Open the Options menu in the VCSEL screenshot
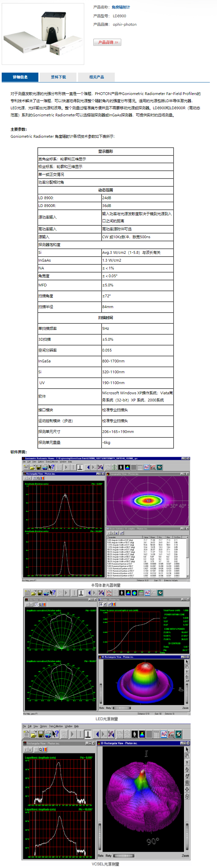Viewport: 217px width, 868px height. (x=43, y=726)
